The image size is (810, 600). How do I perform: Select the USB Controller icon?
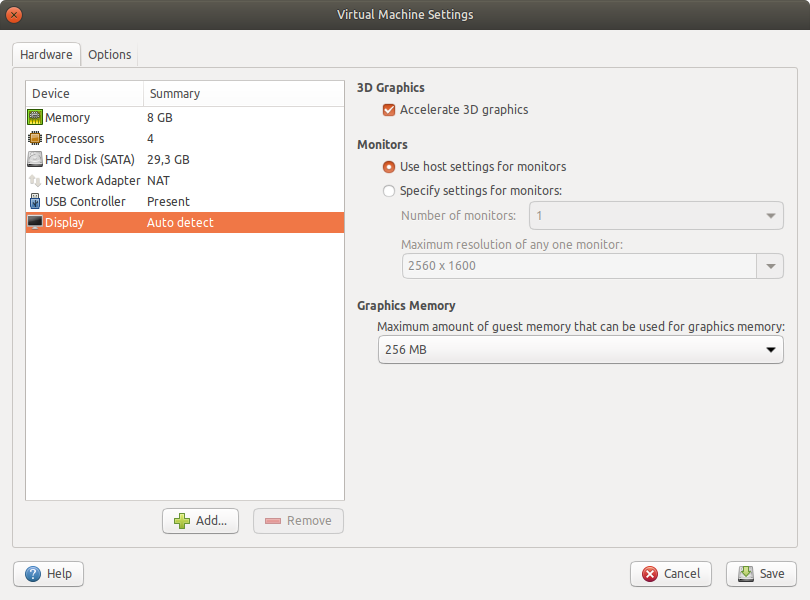point(34,201)
